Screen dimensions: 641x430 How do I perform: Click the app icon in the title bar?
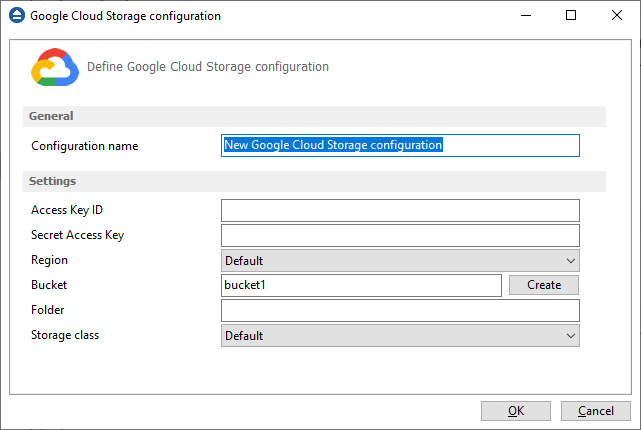tap(17, 16)
